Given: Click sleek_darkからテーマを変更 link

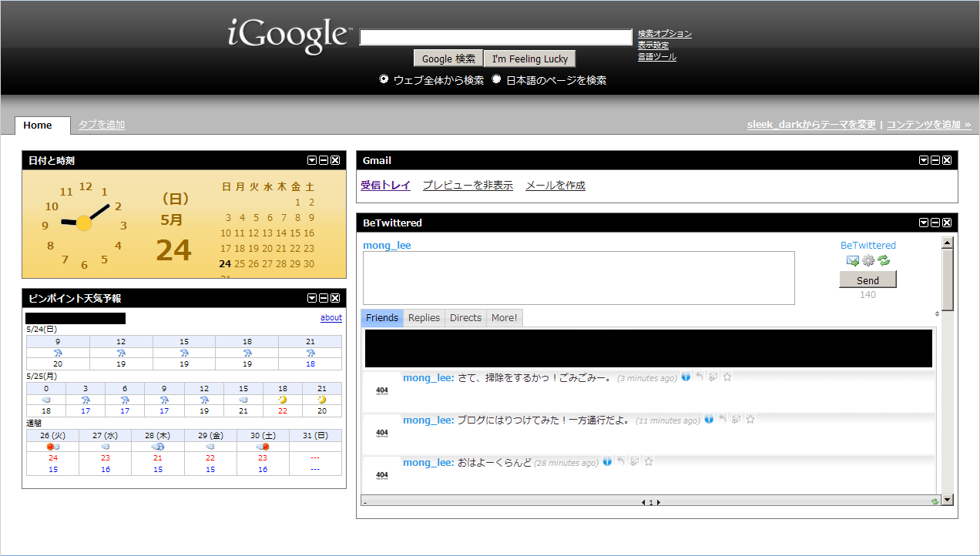Looking at the screenshot, I should 811,125.
